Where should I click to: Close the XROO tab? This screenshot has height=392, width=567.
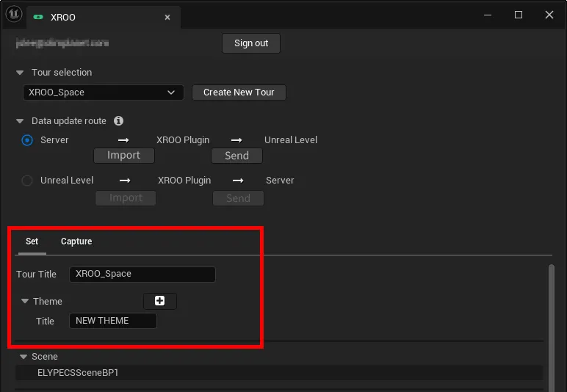coord(167,17)
